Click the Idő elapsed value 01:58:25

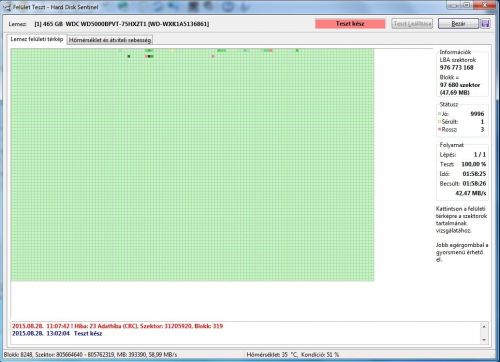(474, 174)
